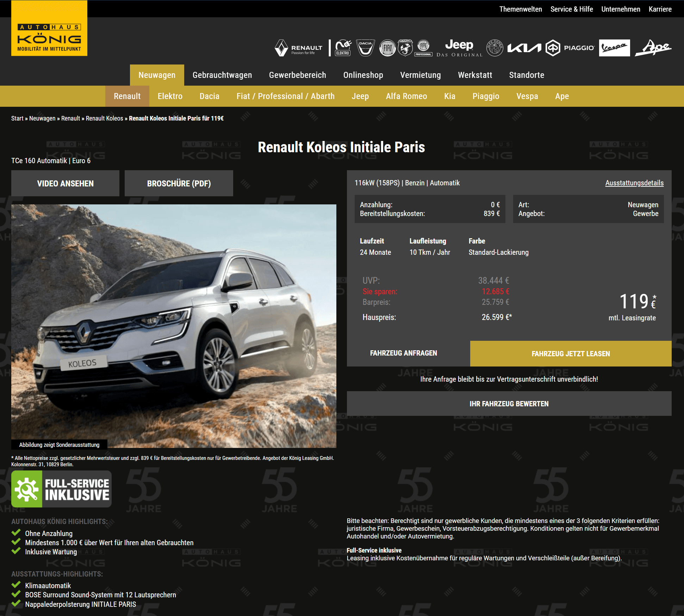Screen dimensions: 684x616
Task: Click Fahrzeug anfragen button
Action: pyautogui.click(x=404, y=353)
